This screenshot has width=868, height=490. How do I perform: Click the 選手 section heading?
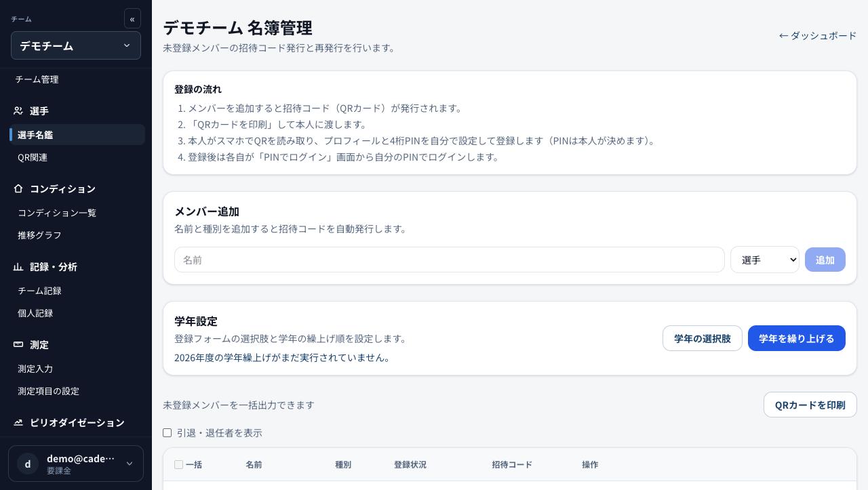39,110
